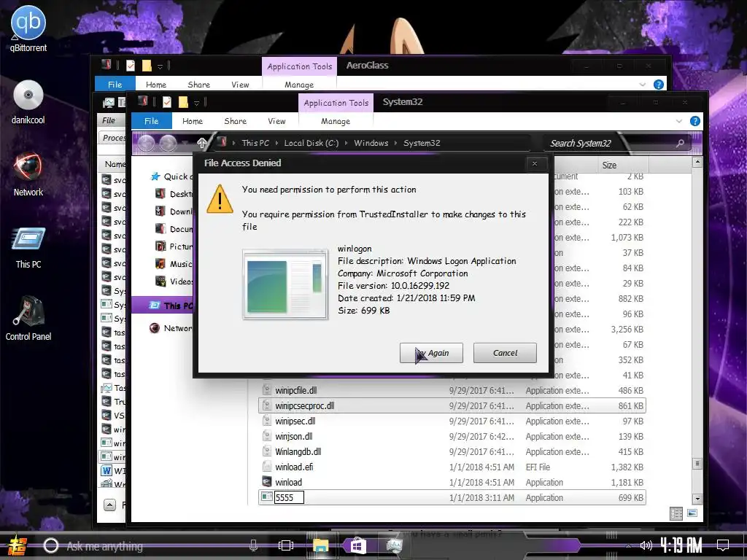Click scroll up arrow of file list
Image resolution: width=747 pixels, height=560 pixels.
pos(697,163)
